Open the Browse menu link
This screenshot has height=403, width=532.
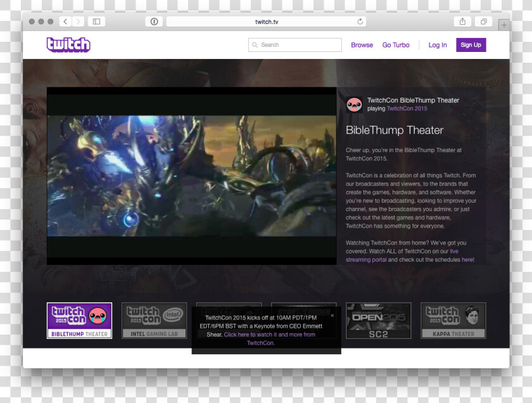(x=362, y=45)
